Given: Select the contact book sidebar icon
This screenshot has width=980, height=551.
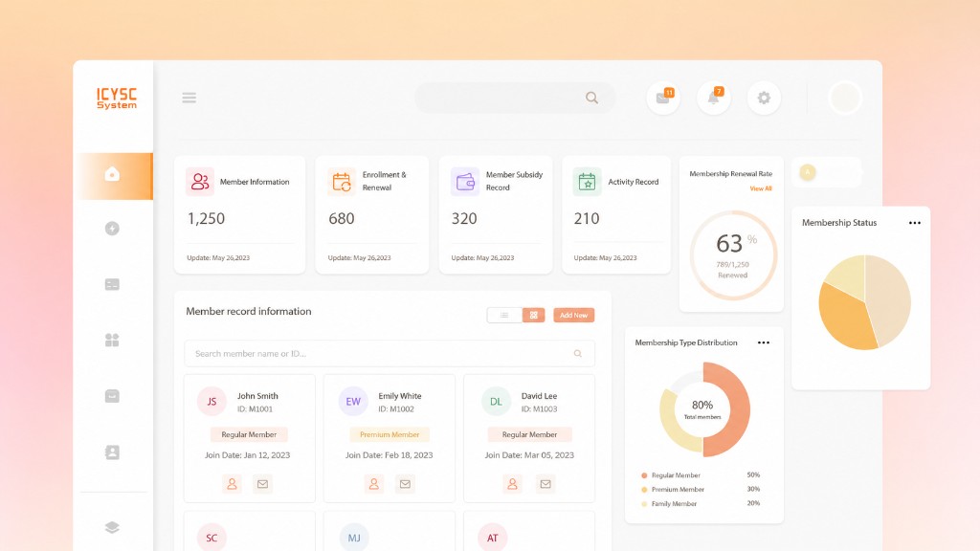Looking at the screenshot, I should point(113,452).
